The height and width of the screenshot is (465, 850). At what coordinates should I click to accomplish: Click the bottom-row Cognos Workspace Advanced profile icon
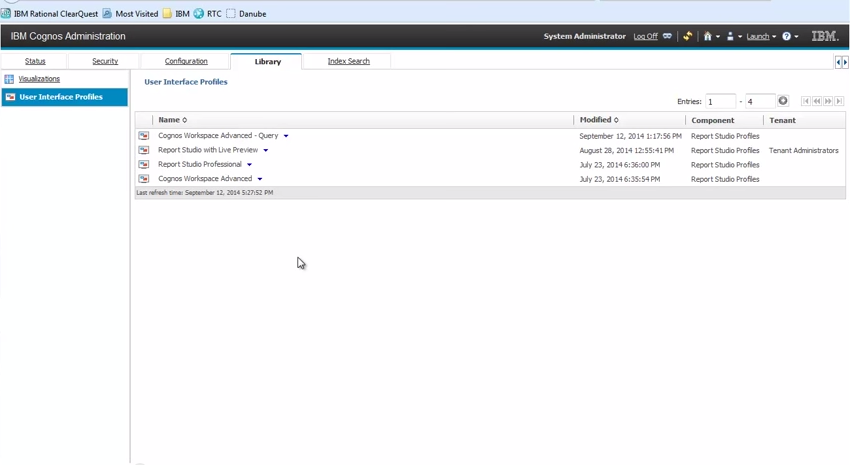(x=144, y=179)
